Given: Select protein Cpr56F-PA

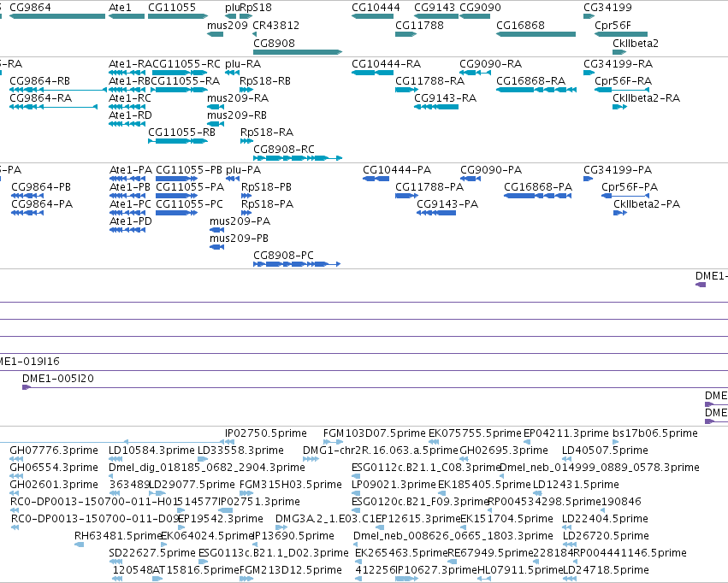Looking at the screenshot, I should pos(624,196).
